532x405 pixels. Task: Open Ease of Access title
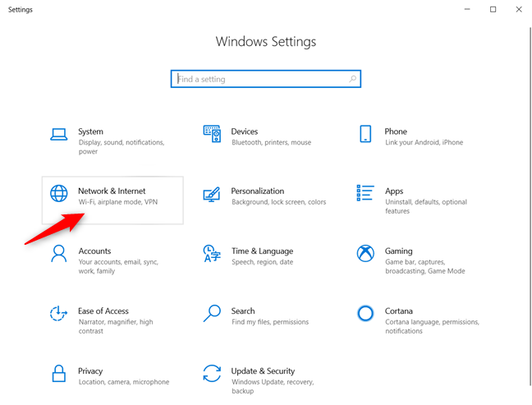click(x=103, y=311)
